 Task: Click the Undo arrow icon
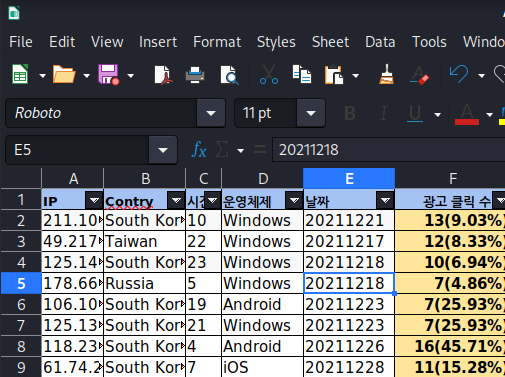pyautogui.click(x=459, y=74)
